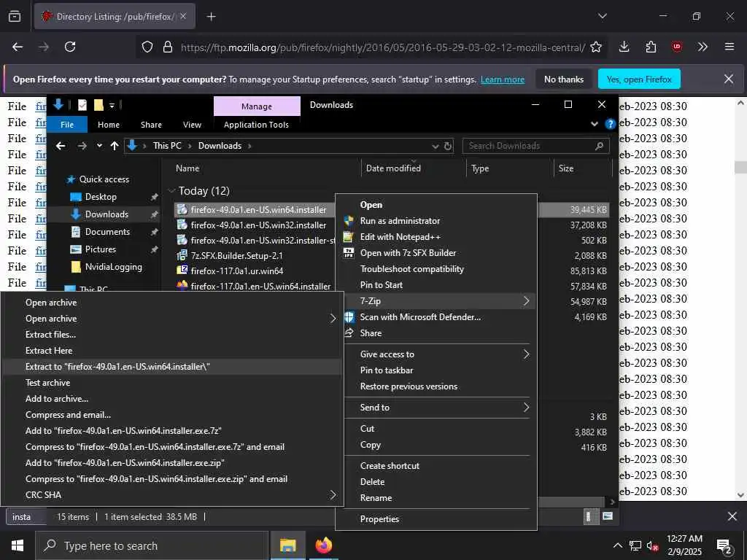Image resolution: width=747 pixels, height=560 pixels.
Task: Bookmark this page with the star icon
Action: pyautogui.click(x=596, y=47)
